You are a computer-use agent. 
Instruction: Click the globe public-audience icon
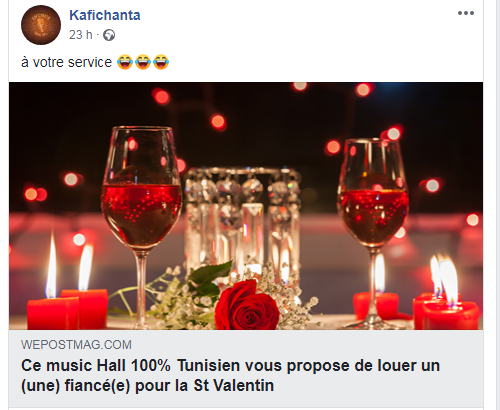tap(109, 35)
